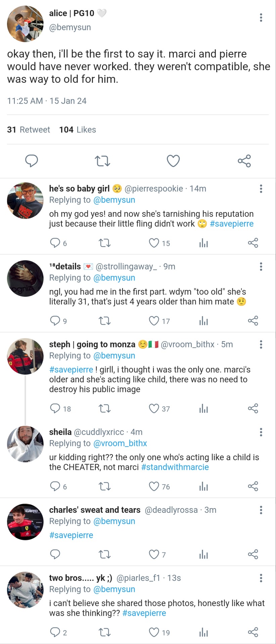Open the #standwithmarcie hashtag
The height and width of the screenshot is (644, 276).
175,467
